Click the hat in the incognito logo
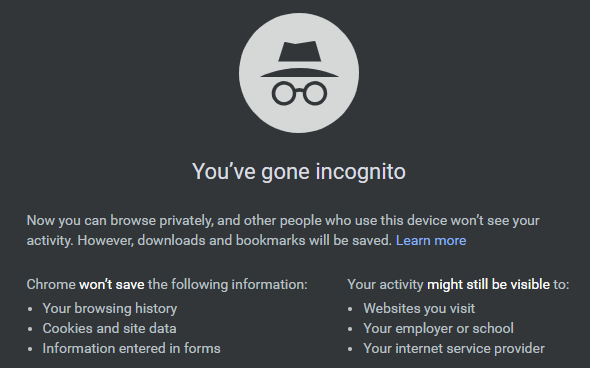The height and width of the screenshot is (368, 590). pyautogui.click(x=300, y=59)
